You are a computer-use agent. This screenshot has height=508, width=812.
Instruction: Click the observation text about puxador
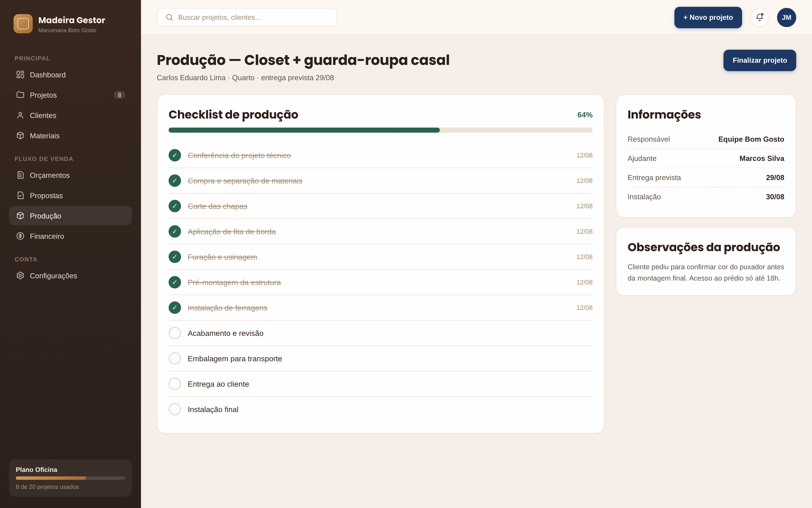706,272
